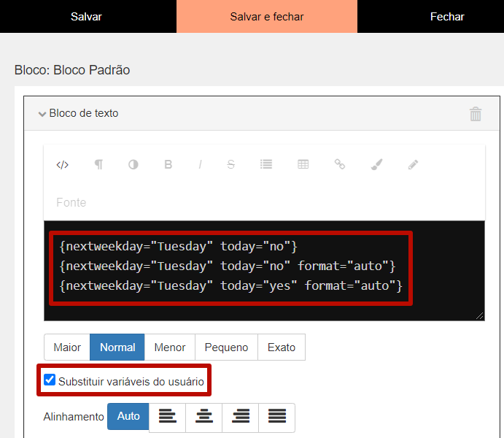504x438 pixels.
Task: Select the Maior size option
Action: (67, 347)
